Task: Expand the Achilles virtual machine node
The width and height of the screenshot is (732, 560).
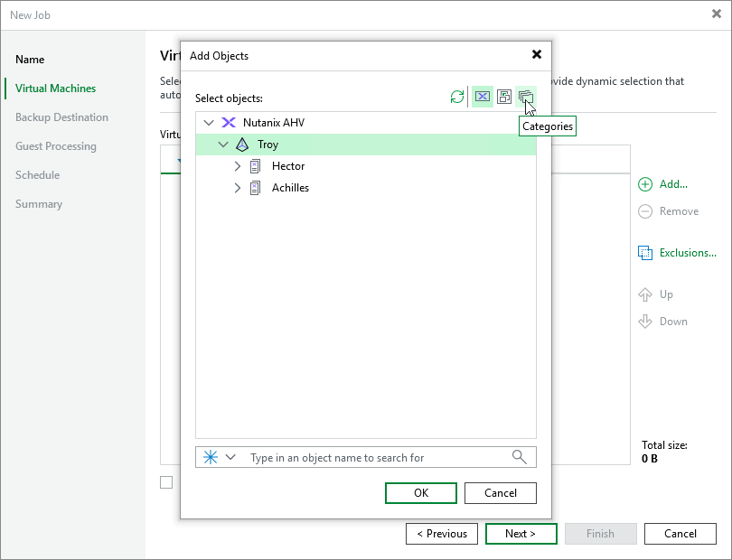Action: coord(237,188)
